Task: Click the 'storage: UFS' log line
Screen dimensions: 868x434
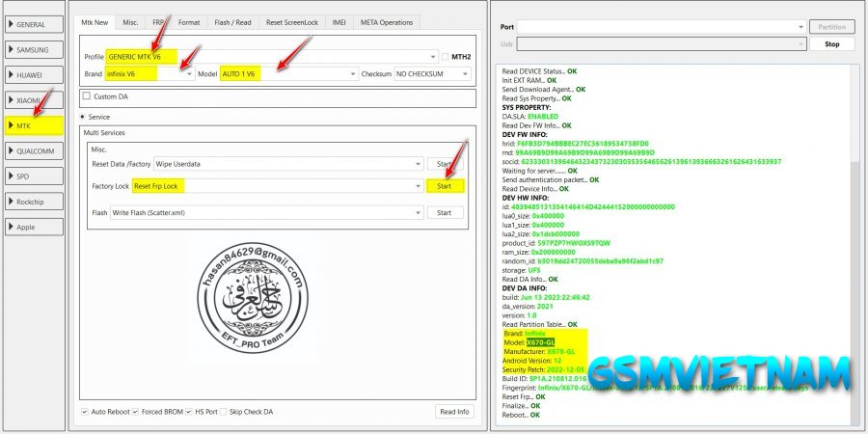Action: tap(521, 270)
